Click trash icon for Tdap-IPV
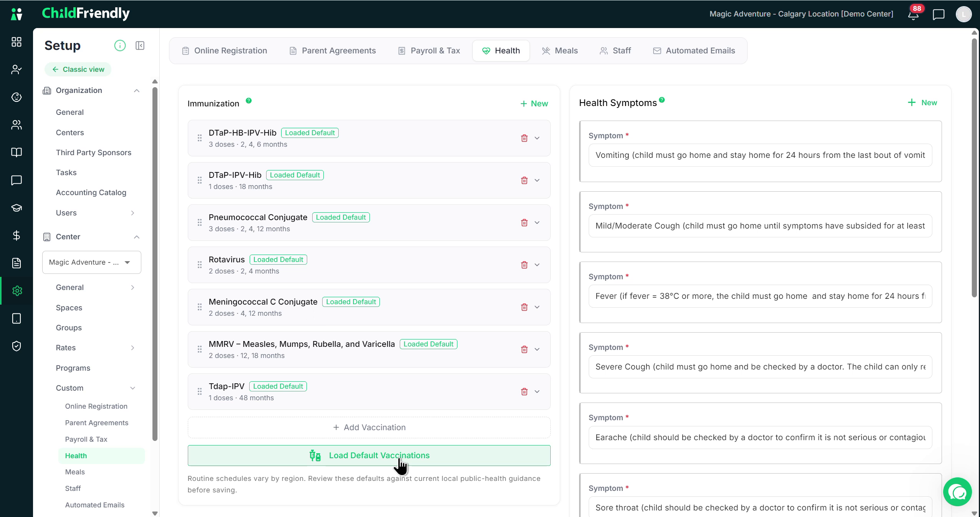 [x=524, y=391]
